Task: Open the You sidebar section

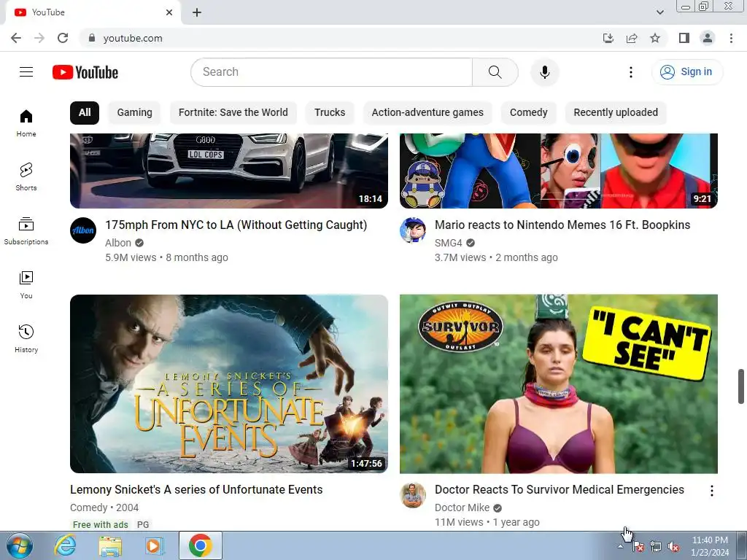Action: point(26,285)
